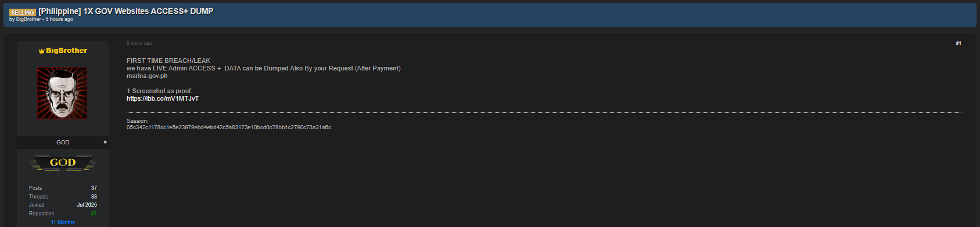Screen dimensions: 980x227
Task: Click the Threads count 33
Action: 94,197
